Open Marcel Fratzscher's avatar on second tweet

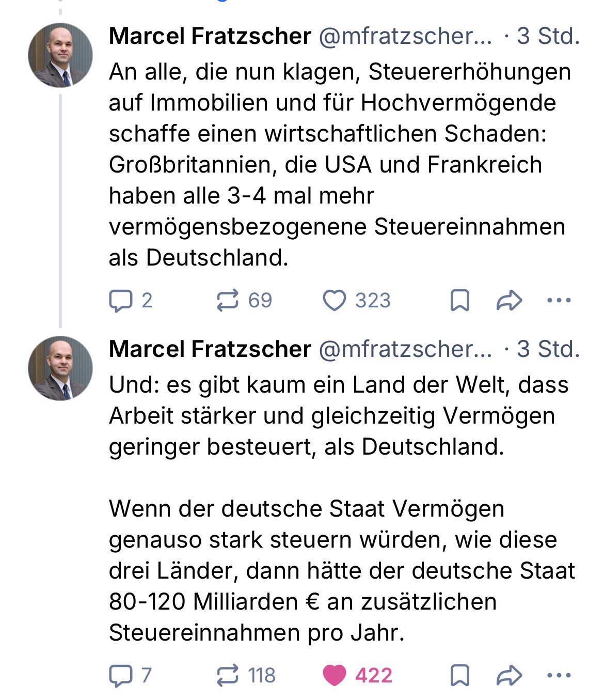pos(60,368)
